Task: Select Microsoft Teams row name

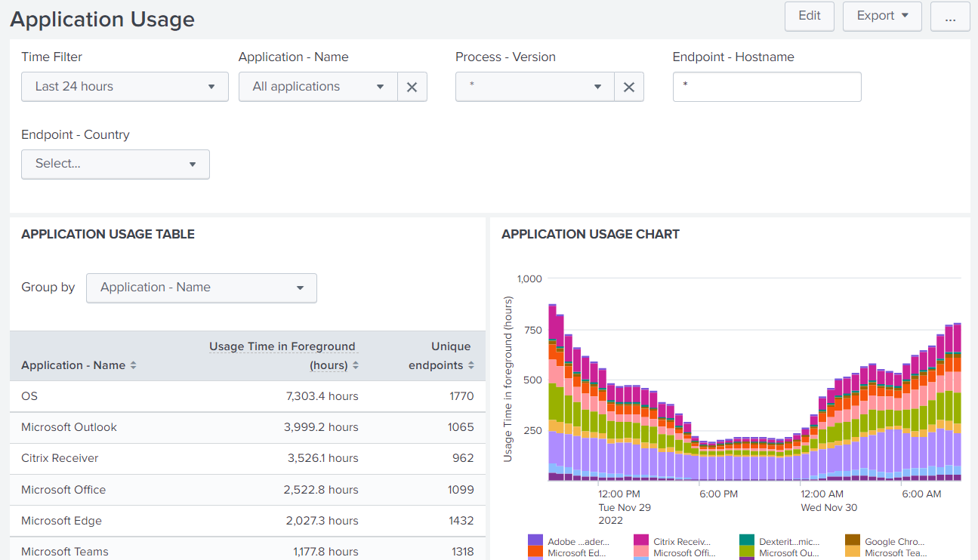Action: point(65,552)
